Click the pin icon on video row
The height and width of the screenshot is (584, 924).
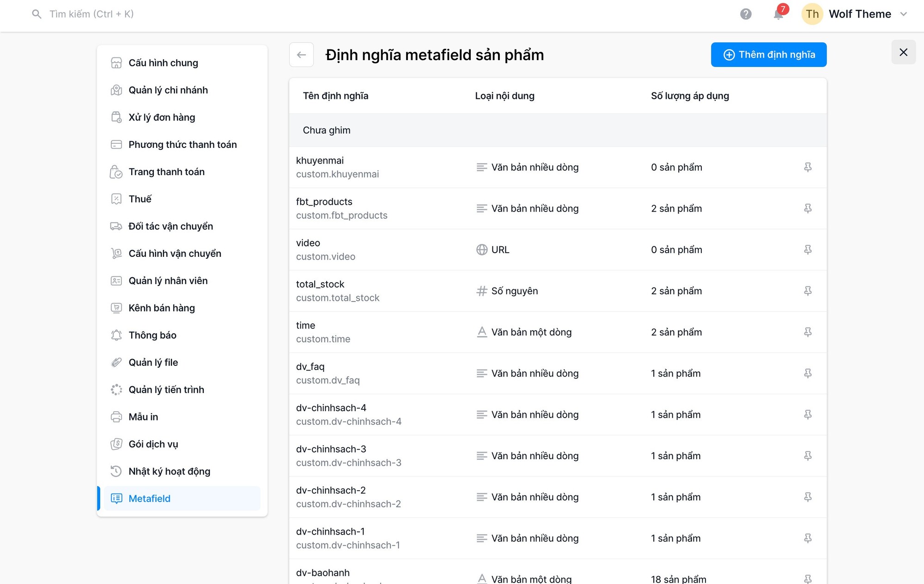pos(808,249)
